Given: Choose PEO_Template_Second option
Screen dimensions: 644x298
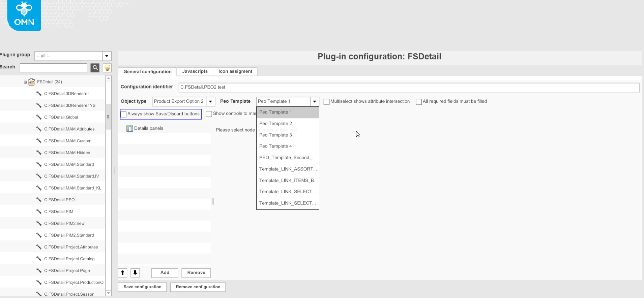Looking at the screenshot, I should (288, 158).
